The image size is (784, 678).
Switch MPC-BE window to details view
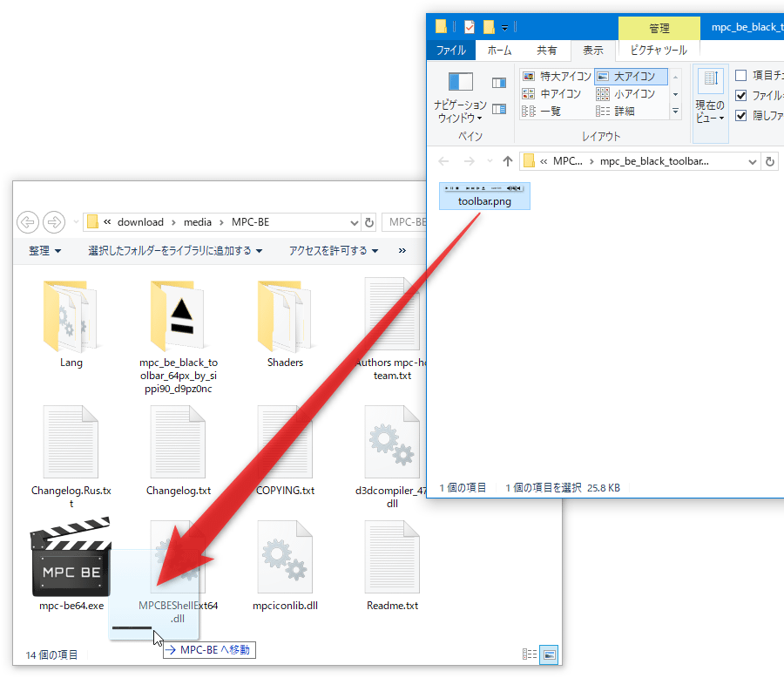(530, 654)
